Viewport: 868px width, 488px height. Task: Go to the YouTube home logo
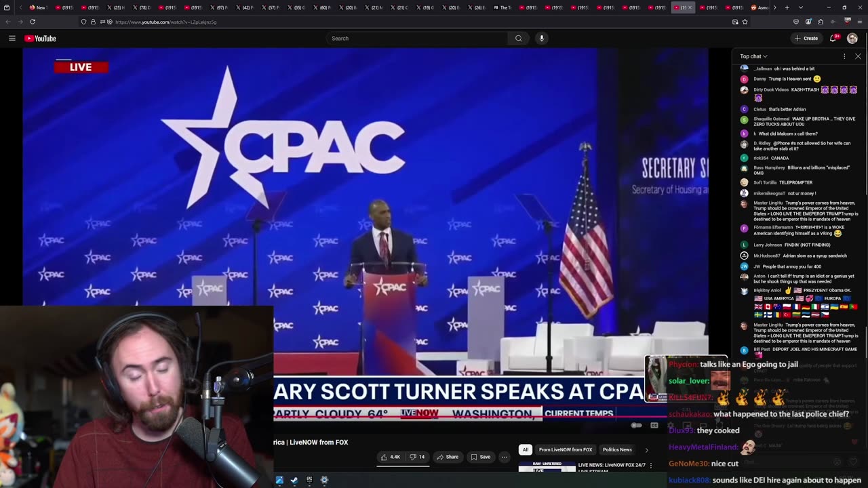click(x=40, y=39)
